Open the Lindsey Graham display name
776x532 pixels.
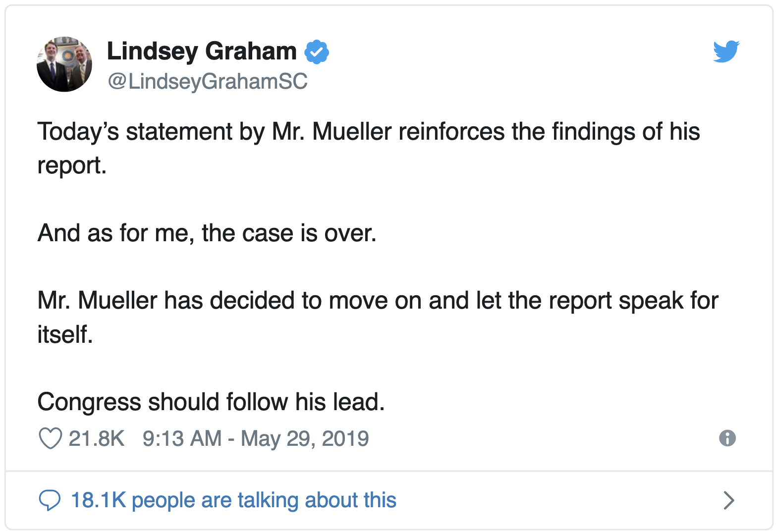[x=202, y=52]
